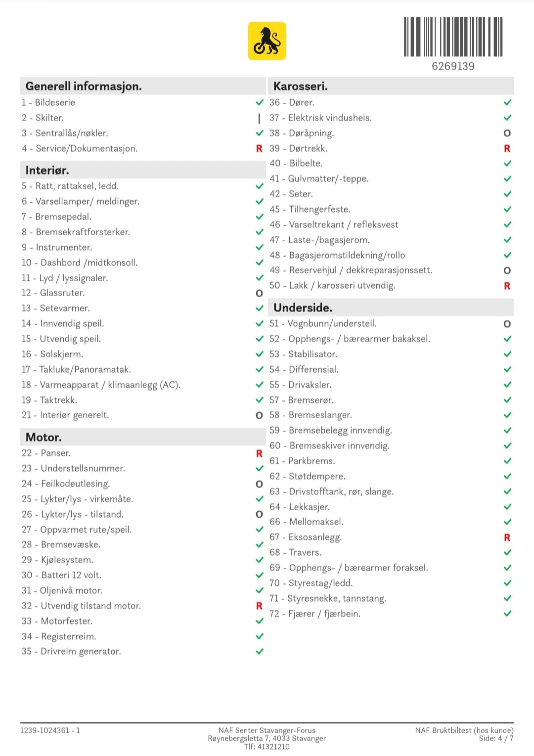
Task: Click the red R next to Eksosanlegg
Action: [507, 537]
